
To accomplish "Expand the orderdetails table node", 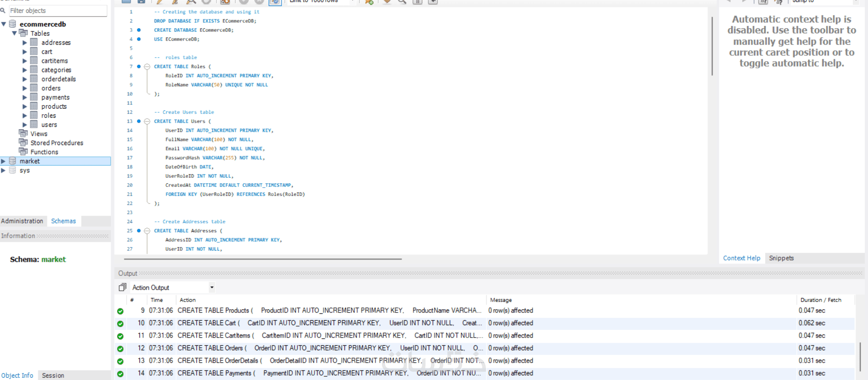I will [25, 79].
